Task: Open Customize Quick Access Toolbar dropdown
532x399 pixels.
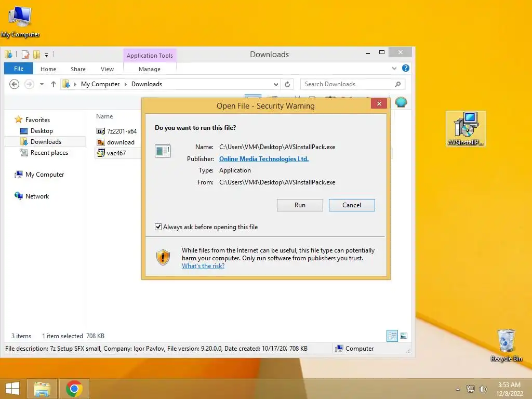Action: pos(46,55)
